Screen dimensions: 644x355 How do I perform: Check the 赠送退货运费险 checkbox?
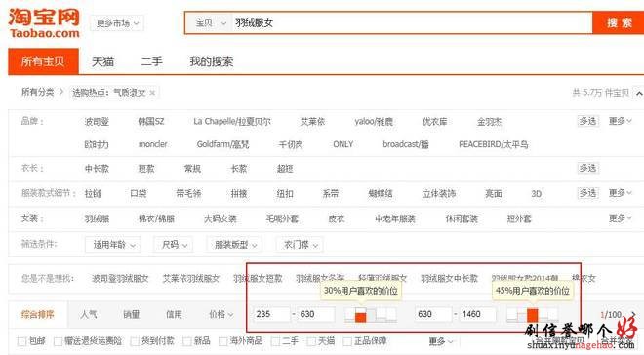pyautogui.click(x=58, y=341)
